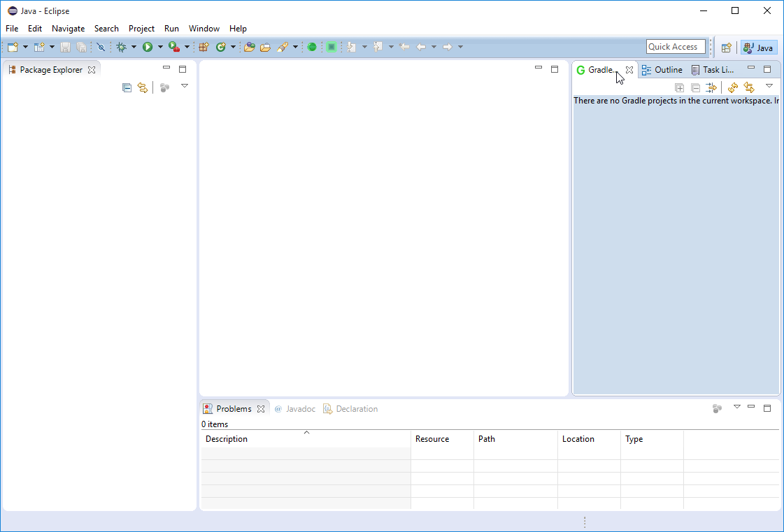The width and height of the screenshot is (784, 532).
Task: Open the Run dropdown arrow
Action: [159, 47]
